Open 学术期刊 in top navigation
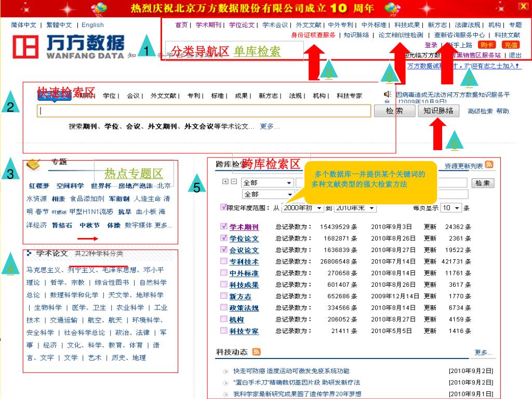This screenshot has height=399, width=532. point(208,25)
